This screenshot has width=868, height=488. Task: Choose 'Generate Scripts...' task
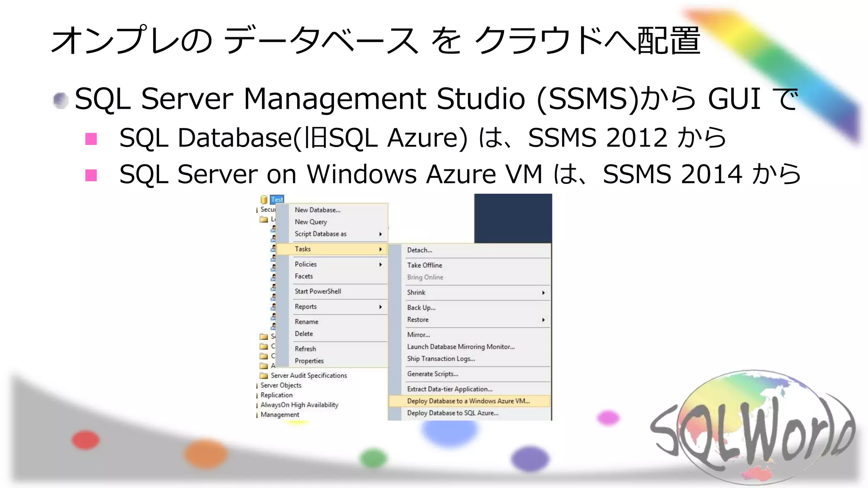pyautogui.click(x=432, y=374)
